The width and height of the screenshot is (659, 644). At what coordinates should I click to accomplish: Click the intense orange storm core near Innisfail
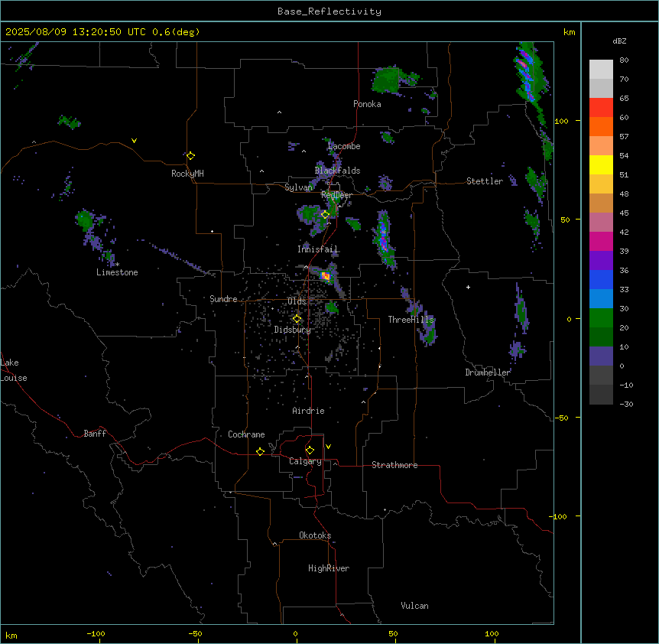[325, 276]
